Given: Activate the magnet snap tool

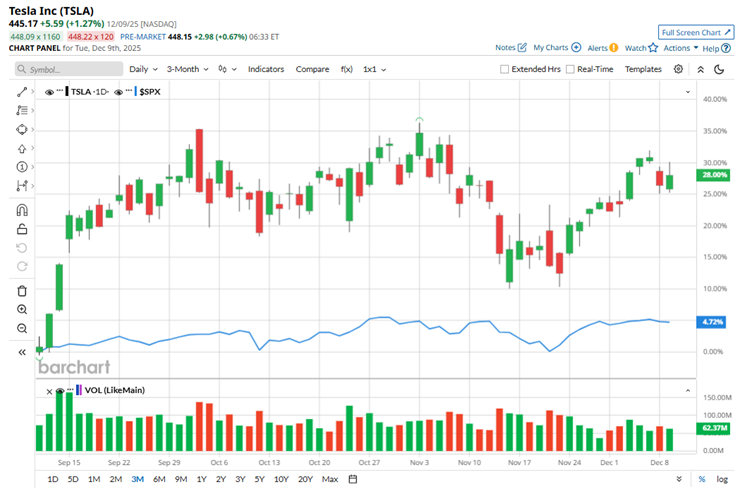Looking at the screenshot, I should pyautogui.click(x=22, y=210).
